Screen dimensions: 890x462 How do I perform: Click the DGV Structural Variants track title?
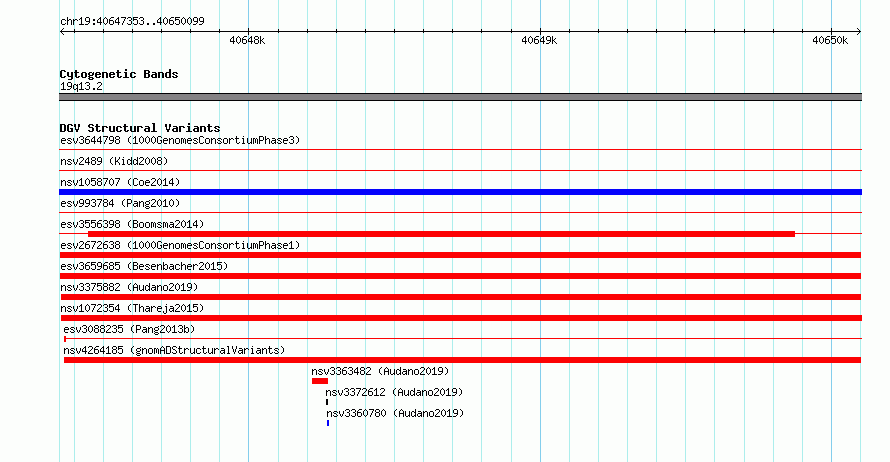click(x=140, y=128)
